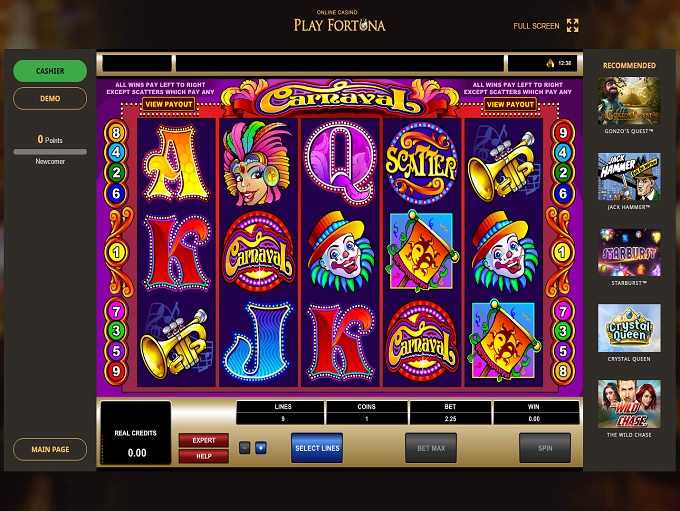680x511 pixels.
Task: Select payline number 8 on left side
Action: (x=116, y=132)
